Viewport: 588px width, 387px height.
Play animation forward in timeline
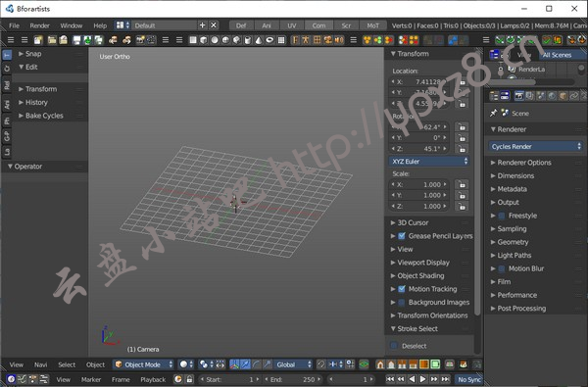[423, 379]
